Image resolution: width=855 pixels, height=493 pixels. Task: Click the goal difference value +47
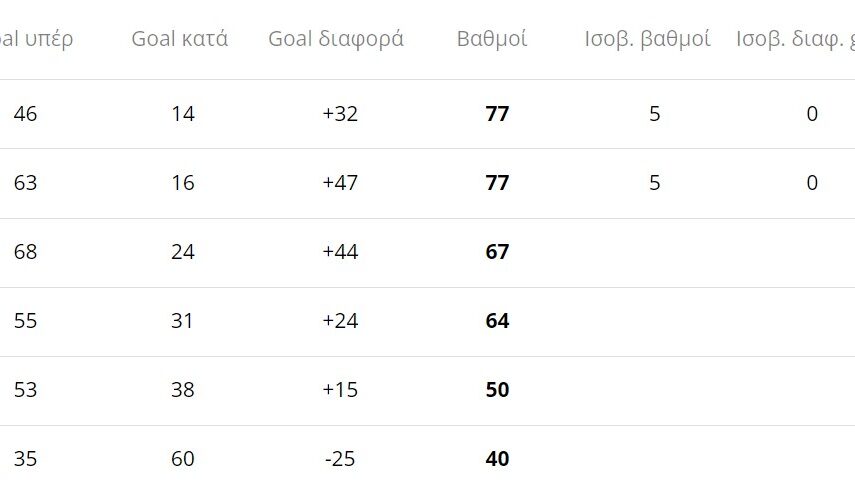pyautogui.click(x=340, y=183)
